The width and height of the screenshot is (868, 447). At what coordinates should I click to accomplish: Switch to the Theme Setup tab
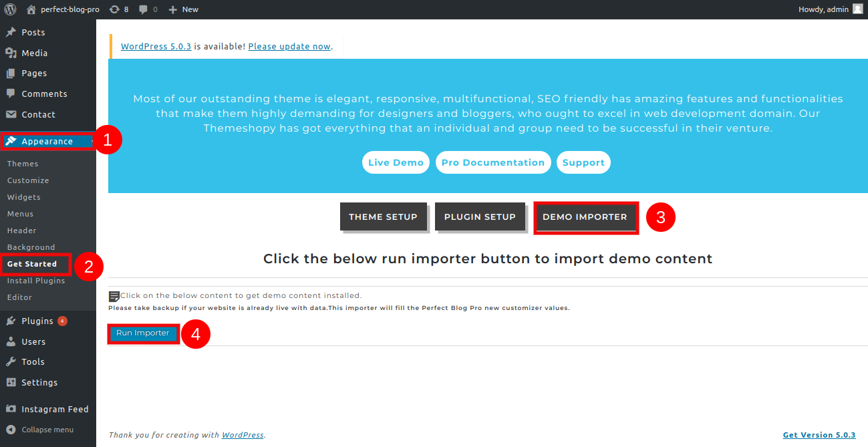click(x=383, y=216)
